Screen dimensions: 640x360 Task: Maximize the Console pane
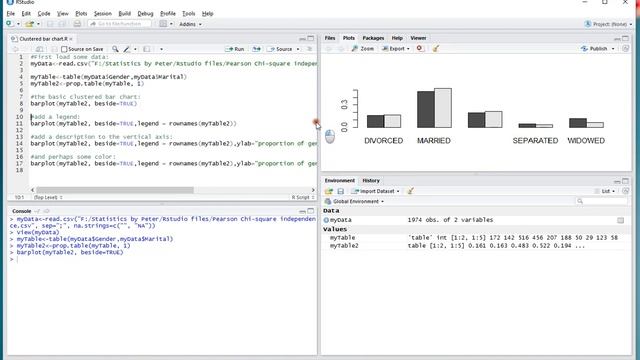(x=311, y=211)
